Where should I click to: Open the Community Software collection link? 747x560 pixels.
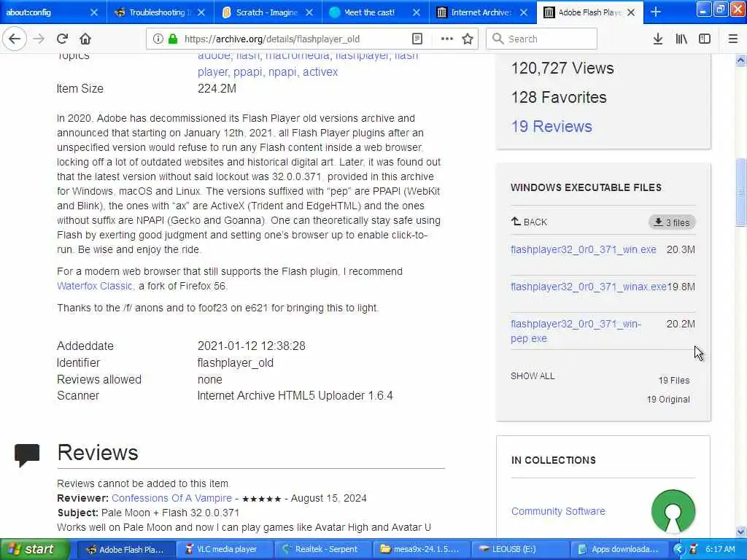[x=558, y=511]
